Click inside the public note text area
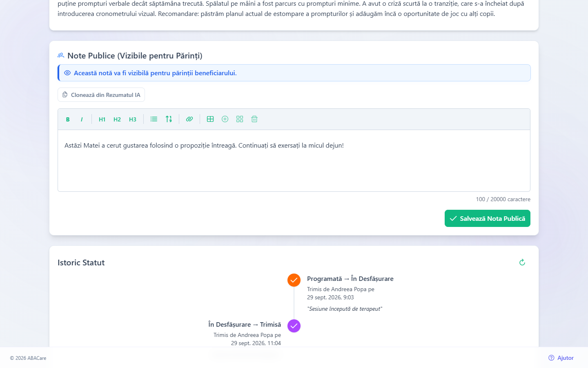The height and width of the screenshot is (368, 588). (x=294, y=161)
